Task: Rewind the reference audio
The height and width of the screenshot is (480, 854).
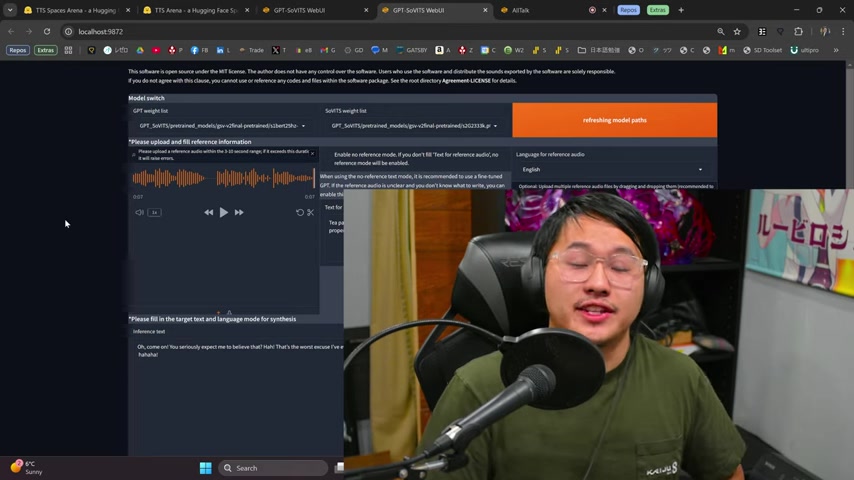Action: coord(208,212)
